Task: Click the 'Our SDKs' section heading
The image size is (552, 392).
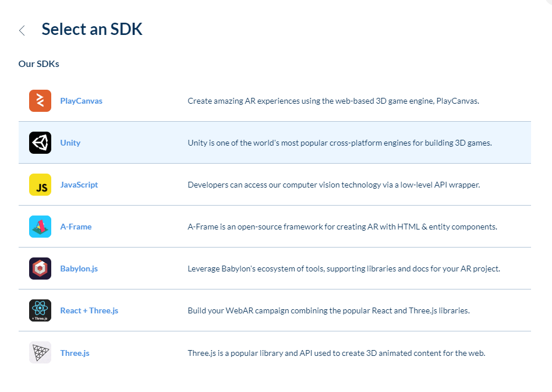Action: point(39,63)
